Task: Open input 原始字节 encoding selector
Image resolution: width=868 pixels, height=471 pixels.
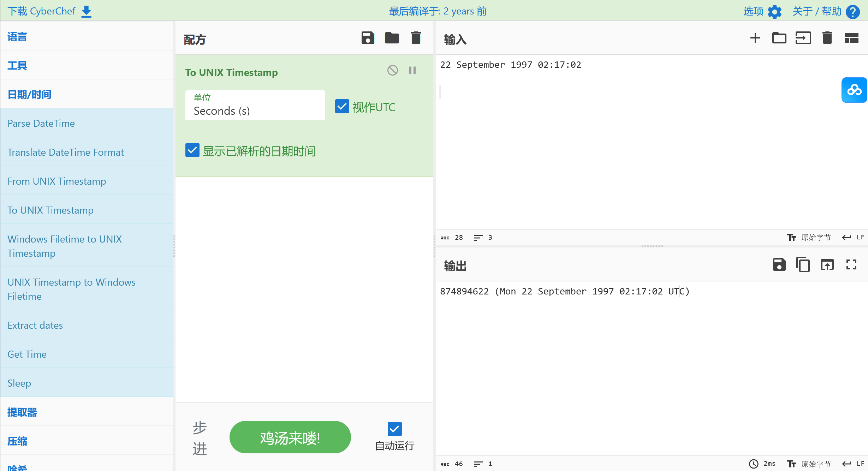Action: pyautogui.click(x=809, y=238)
